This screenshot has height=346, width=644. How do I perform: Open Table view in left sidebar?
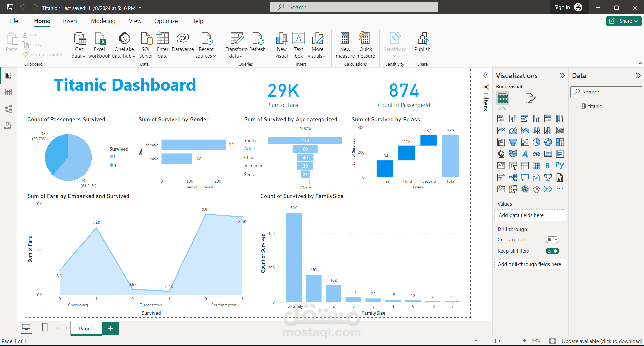coord(8,92)
